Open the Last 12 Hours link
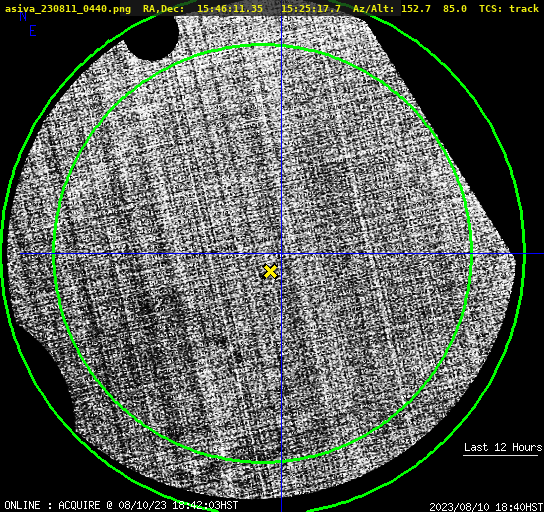Screen dimensions: 544x512 (x=503, y=447)
